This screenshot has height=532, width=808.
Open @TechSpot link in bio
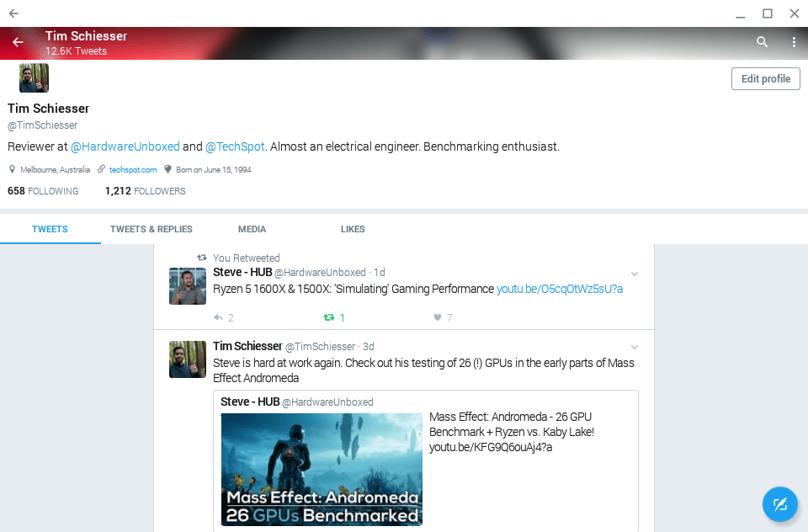(235, 146)
